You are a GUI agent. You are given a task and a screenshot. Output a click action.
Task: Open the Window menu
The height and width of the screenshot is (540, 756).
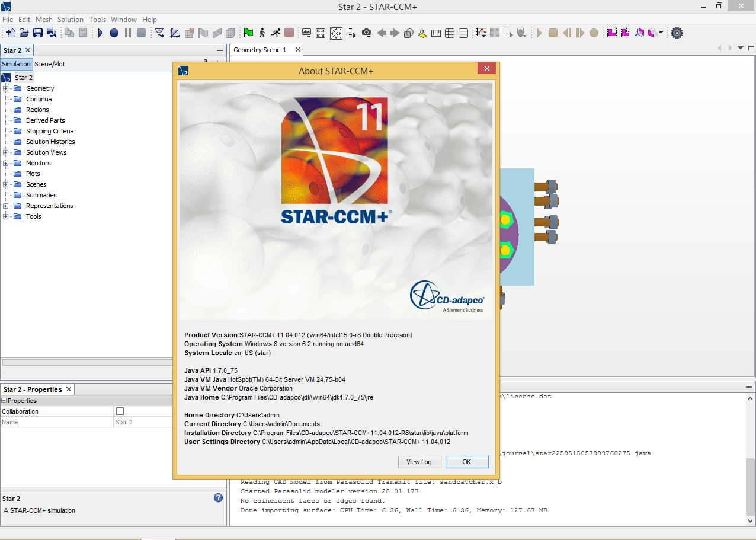click(124, 20)
